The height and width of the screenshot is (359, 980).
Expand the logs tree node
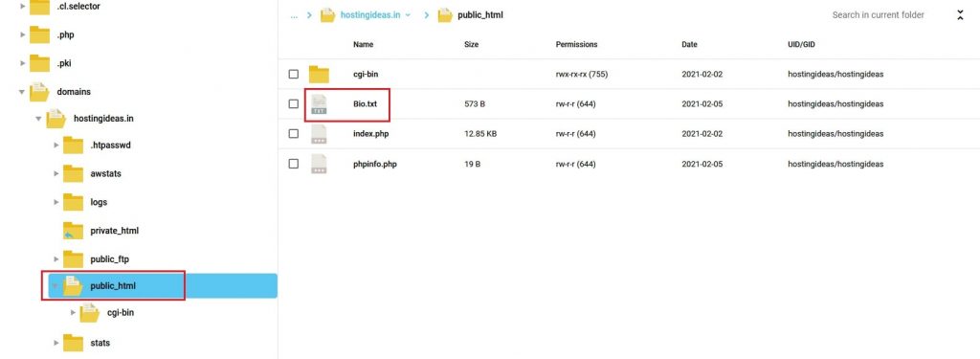tap(56, 202)
